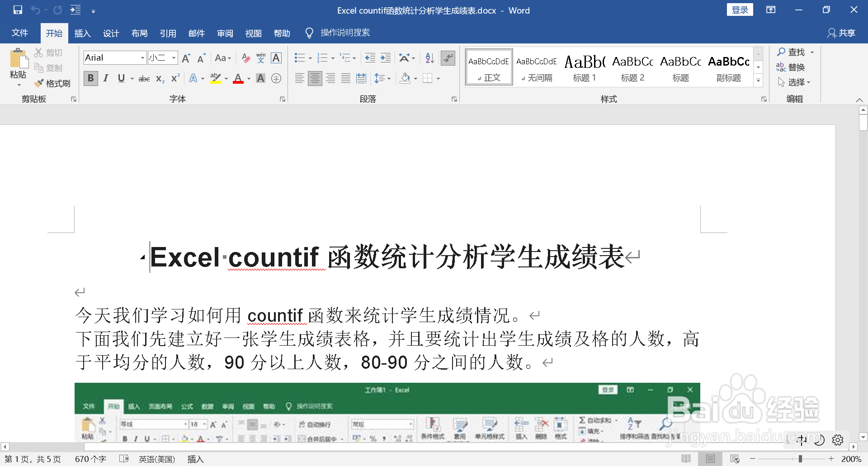Clear all formatting eraser icon
Image resolution: width=868 pixels, height=466 pixels.
pos(246,58)
